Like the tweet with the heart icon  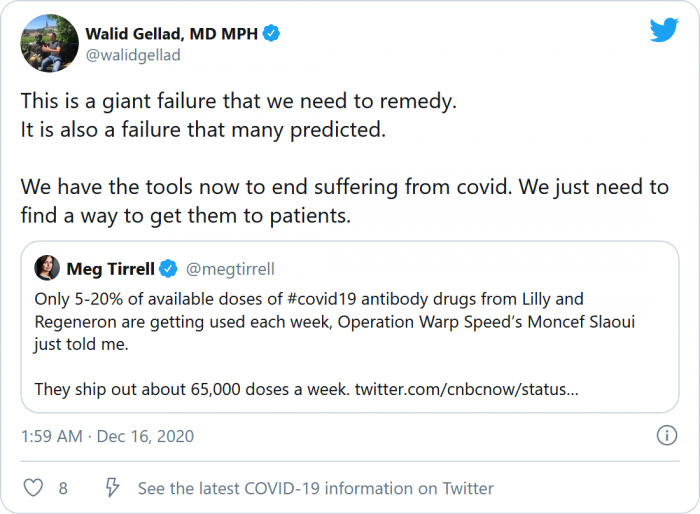(33, 488)
